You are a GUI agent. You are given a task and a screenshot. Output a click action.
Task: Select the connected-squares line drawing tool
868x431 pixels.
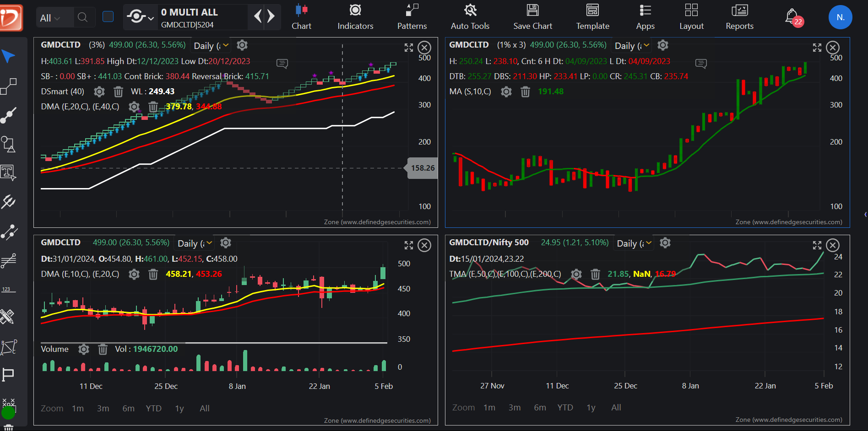click(x=9, y=86)
